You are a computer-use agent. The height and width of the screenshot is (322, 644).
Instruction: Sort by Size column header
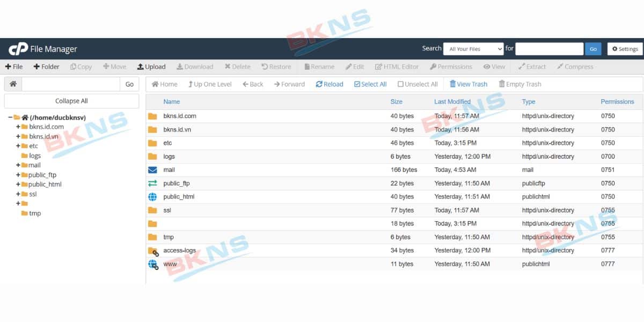397,101
